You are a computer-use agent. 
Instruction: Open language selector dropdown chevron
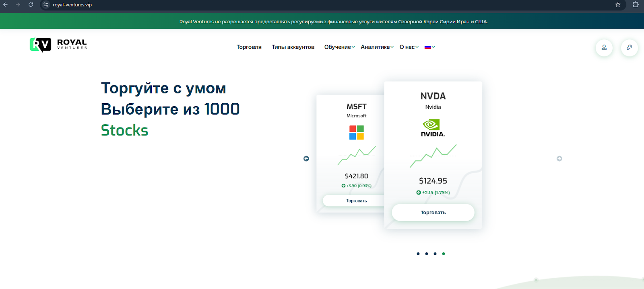(x=433, y=47)
